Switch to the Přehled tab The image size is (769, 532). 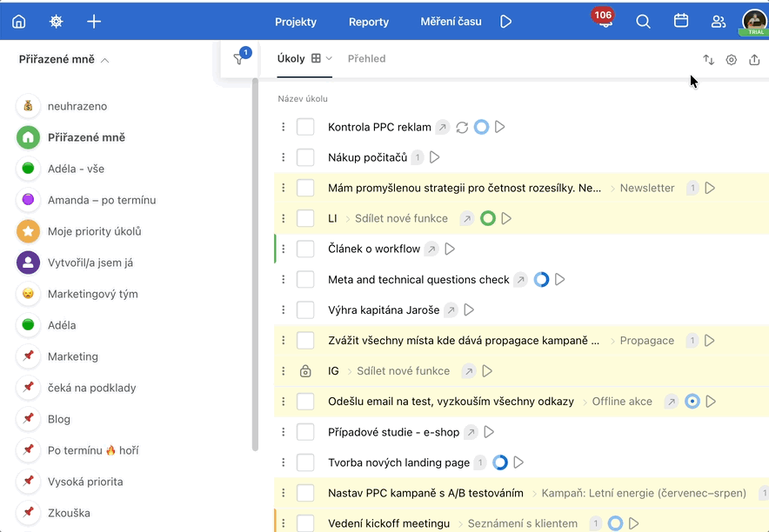pos(366,59)
